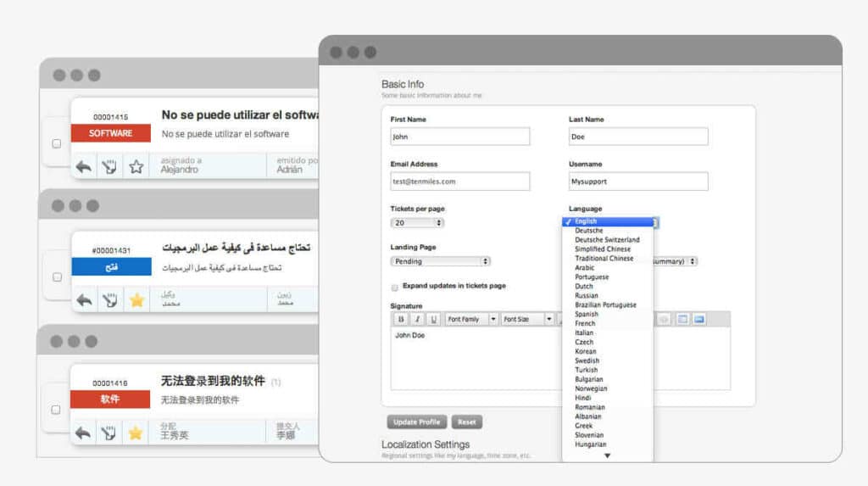Select Turkish language

(x=608, y=370)
